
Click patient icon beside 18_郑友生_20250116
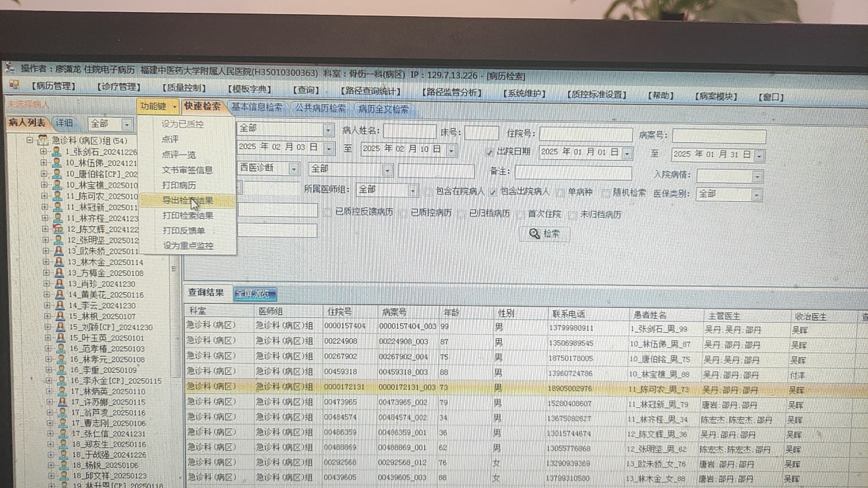pyautogui.click(x=64, y=444)
